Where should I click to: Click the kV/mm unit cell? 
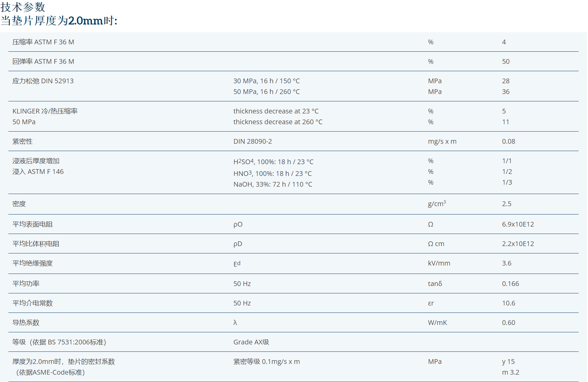(439, 263)
